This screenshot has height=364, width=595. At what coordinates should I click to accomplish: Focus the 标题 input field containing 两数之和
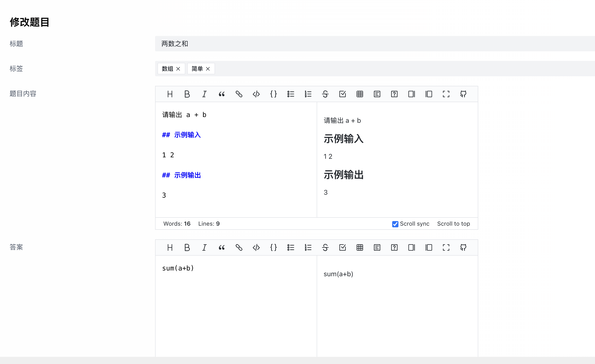coord(375,44)
